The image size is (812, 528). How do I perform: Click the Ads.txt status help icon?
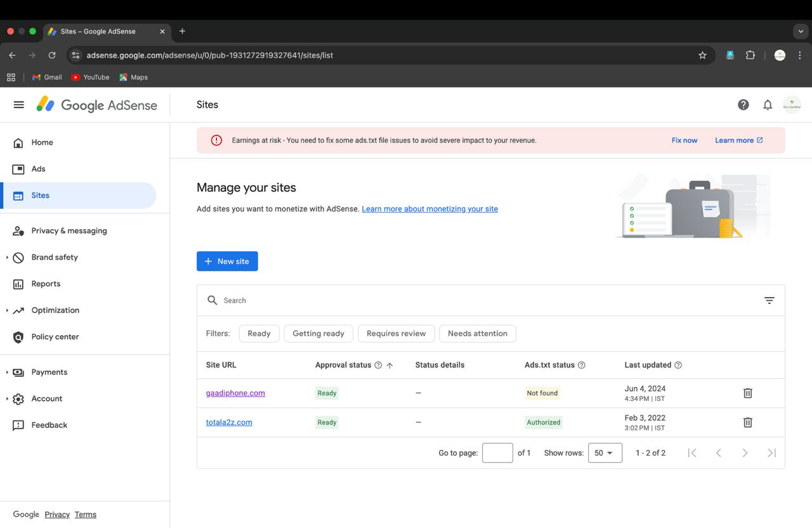(582, 365)
